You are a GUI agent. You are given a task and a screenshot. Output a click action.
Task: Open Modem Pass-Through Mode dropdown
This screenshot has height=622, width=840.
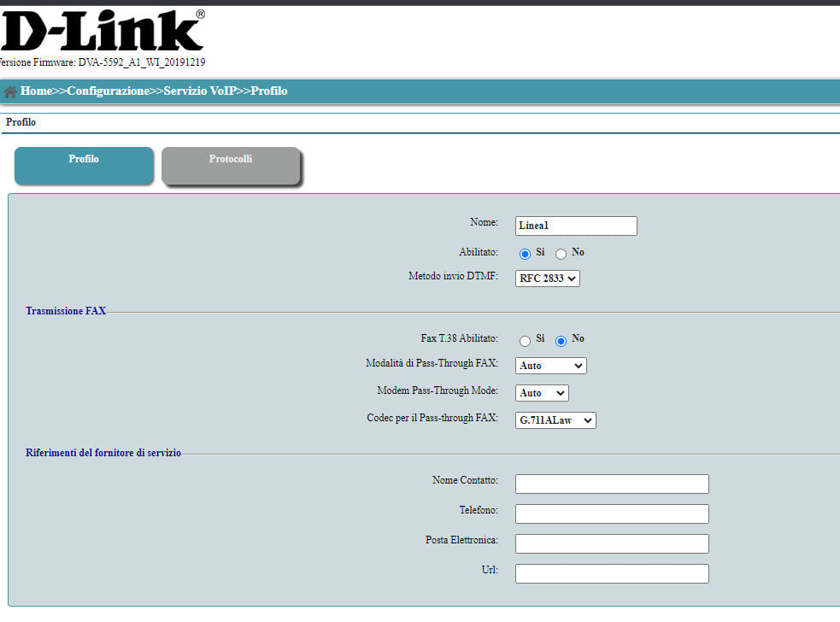click(542, 393)
